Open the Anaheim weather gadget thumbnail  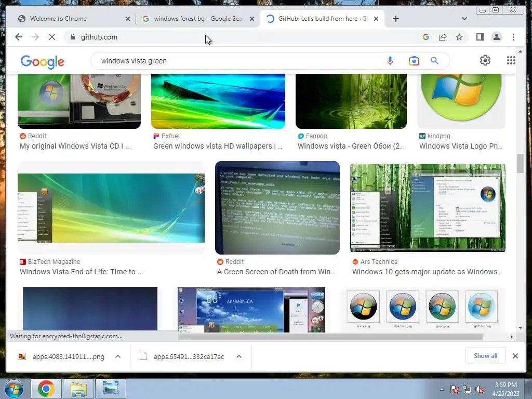pyautogui.click(x=251, y=310)
